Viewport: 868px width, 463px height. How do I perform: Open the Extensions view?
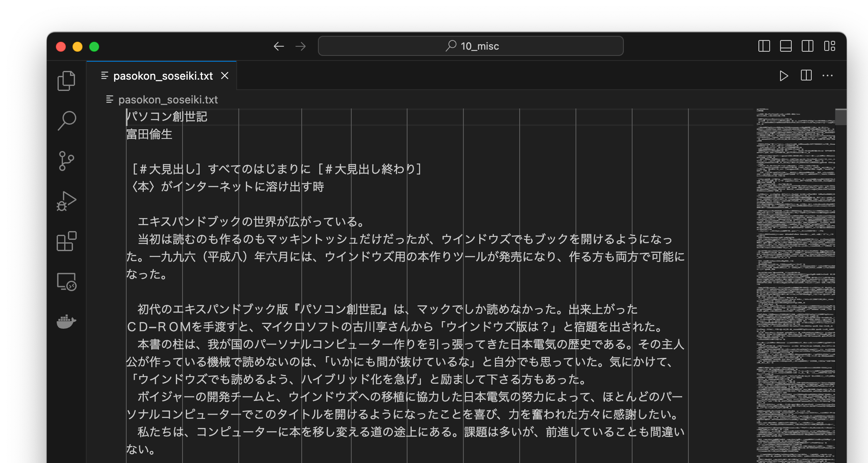click(x=66, y=242)
